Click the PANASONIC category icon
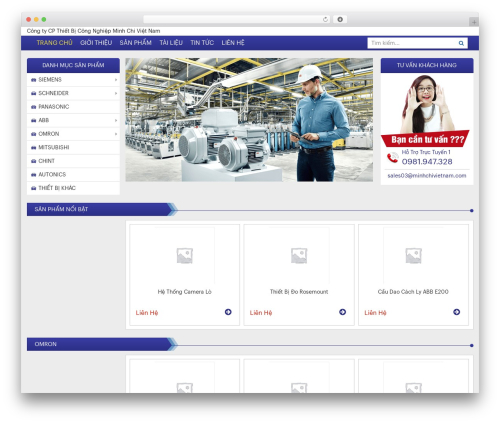Viewport: 500px width, 423px height. tap(33, 107)
